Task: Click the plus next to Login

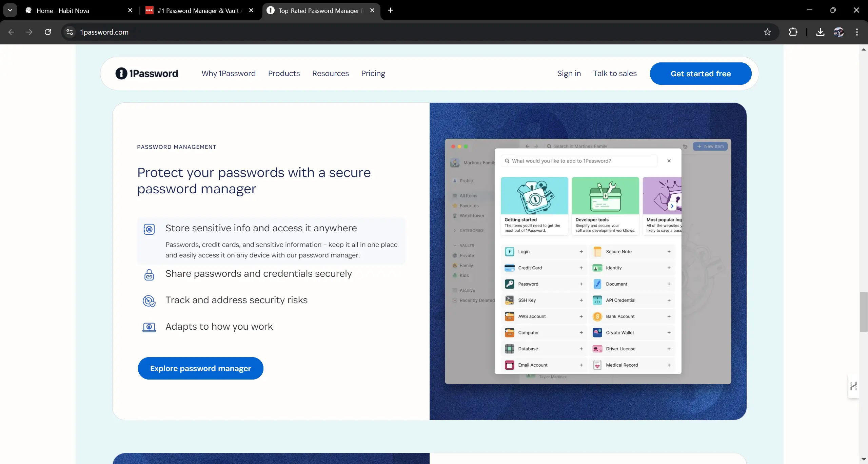Action: pos(581,252)
